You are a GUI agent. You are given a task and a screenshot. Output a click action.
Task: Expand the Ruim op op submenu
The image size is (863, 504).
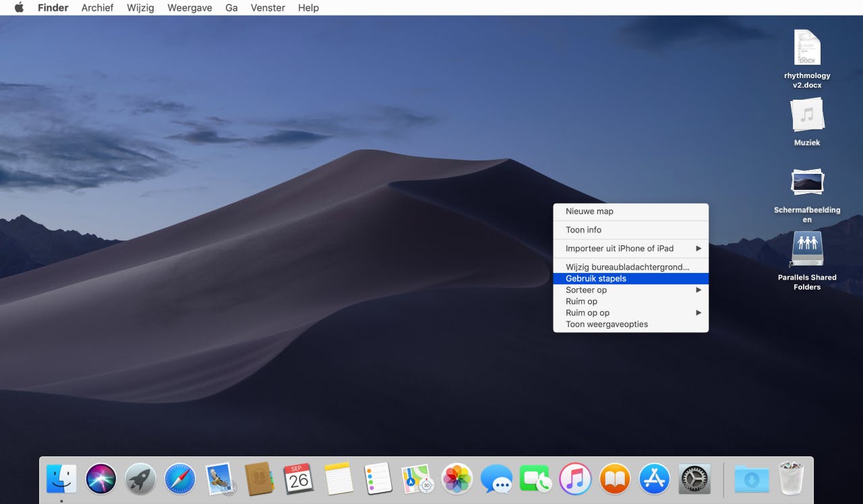pos(631,313)
